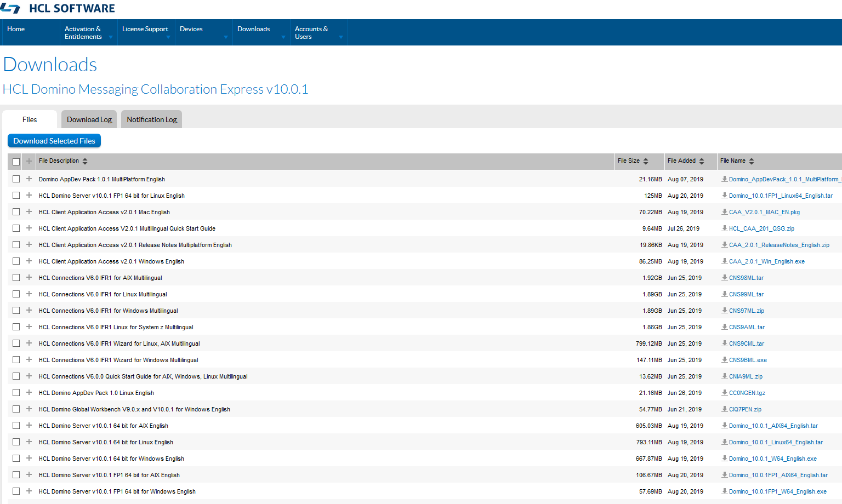Open CAA_V2.0.1_MAC_EN.pkg file link
Viewport: 842px width, 504px height.
click(x=764, y=212)
